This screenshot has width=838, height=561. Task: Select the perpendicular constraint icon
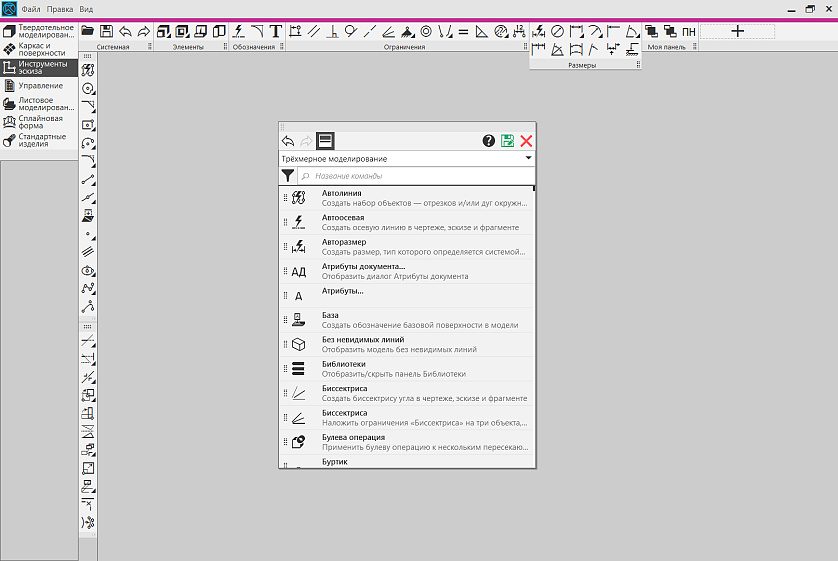(x=332, y=31)
